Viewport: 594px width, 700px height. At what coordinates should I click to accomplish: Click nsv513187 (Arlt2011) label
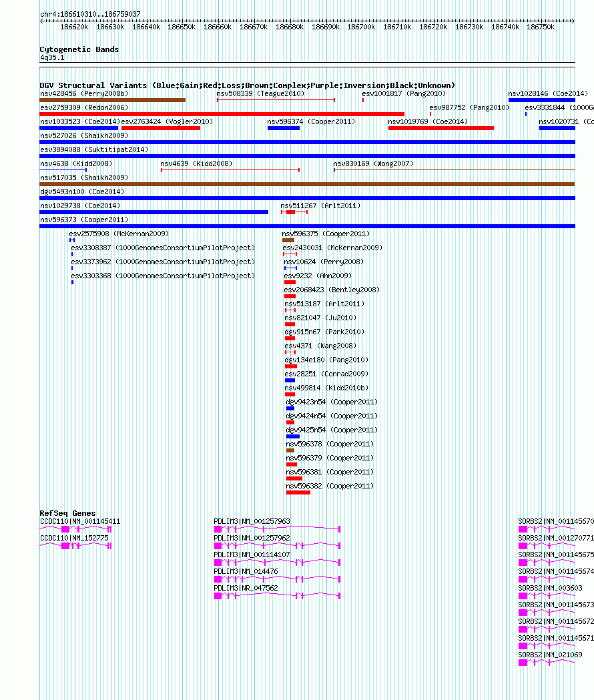click(x=324, y=304)
